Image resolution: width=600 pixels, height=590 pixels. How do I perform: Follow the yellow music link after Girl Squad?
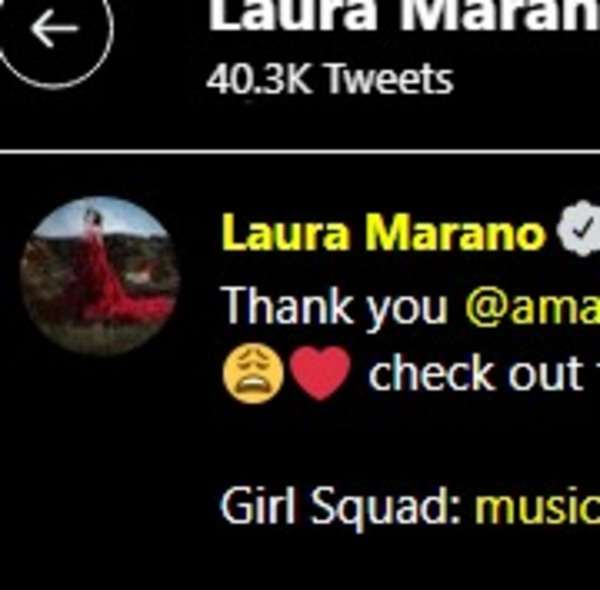[537, 504]
